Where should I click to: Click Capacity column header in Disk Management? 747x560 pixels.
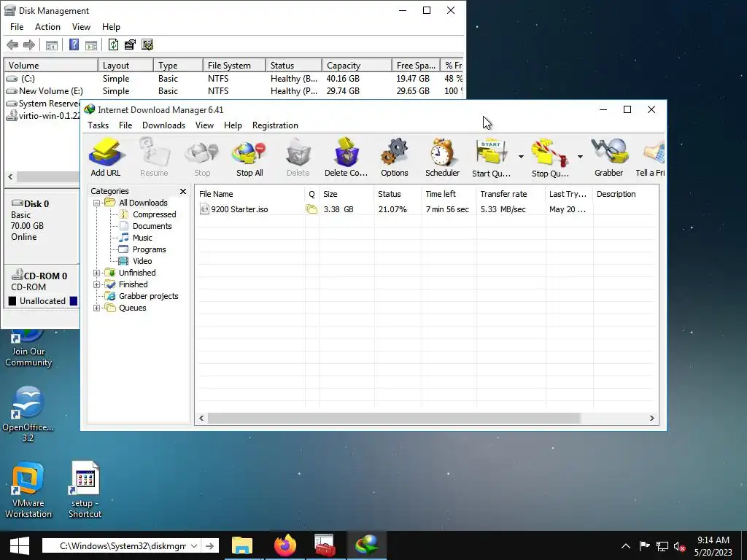(357, 65)
